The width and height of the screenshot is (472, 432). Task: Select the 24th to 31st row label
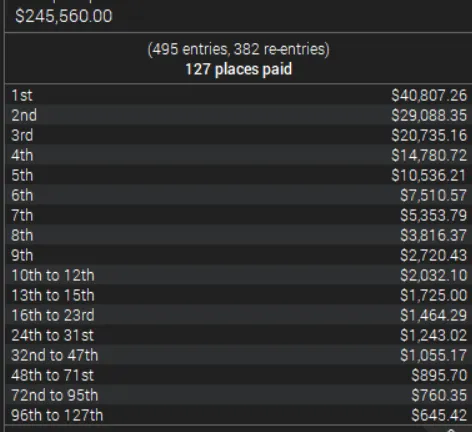[x=53, y=335]
